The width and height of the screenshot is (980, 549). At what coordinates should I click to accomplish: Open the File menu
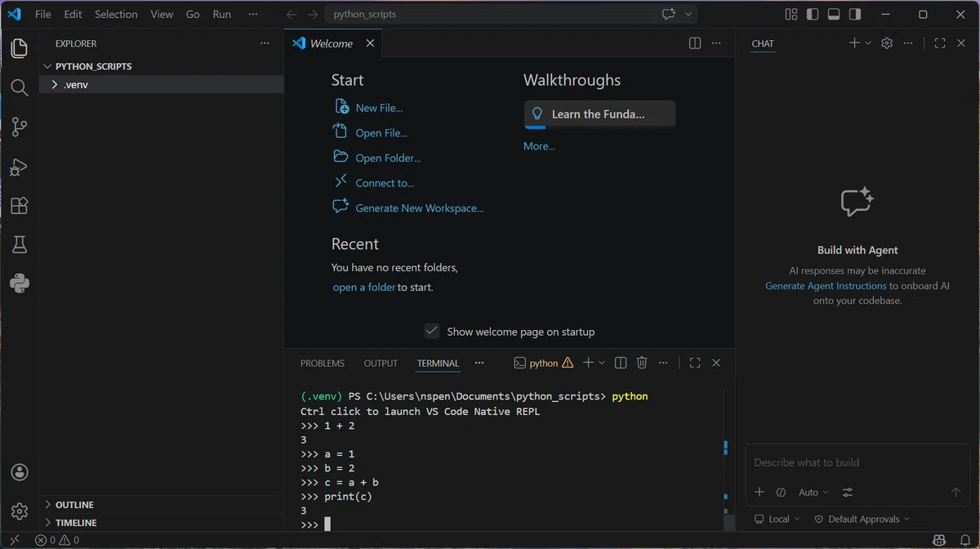(43, 14)
